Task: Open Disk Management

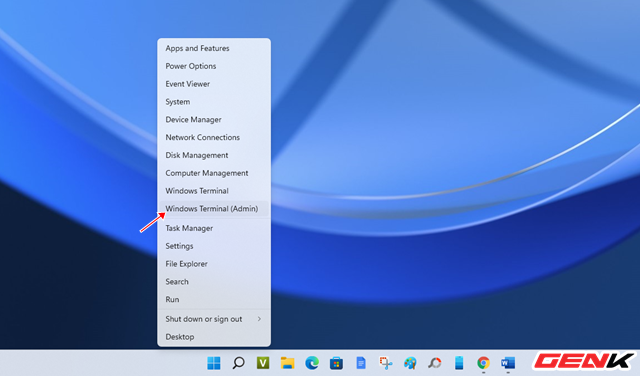Action: click(214, 155)
